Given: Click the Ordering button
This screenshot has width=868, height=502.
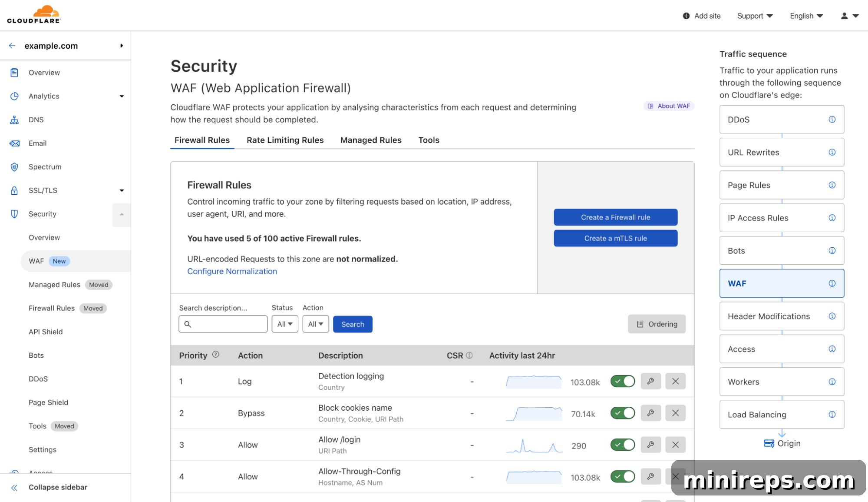Looking at the screenshot, I should [x=657, y=324].
